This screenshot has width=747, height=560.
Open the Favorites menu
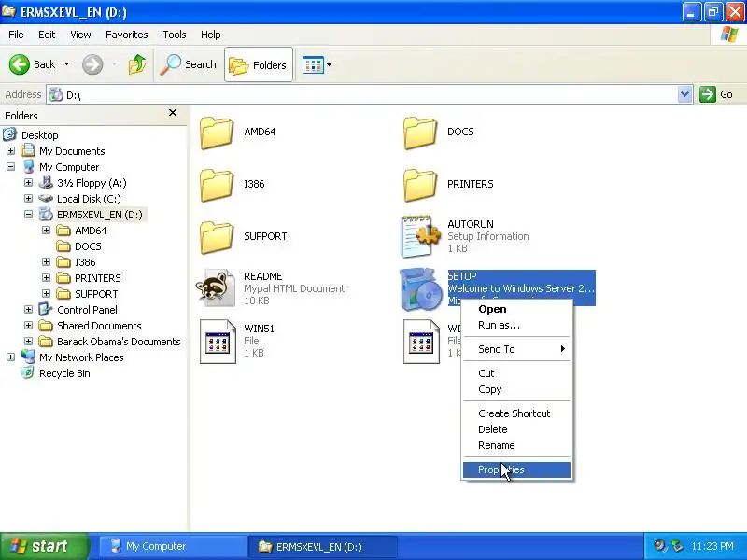click(x=127, y=35)
